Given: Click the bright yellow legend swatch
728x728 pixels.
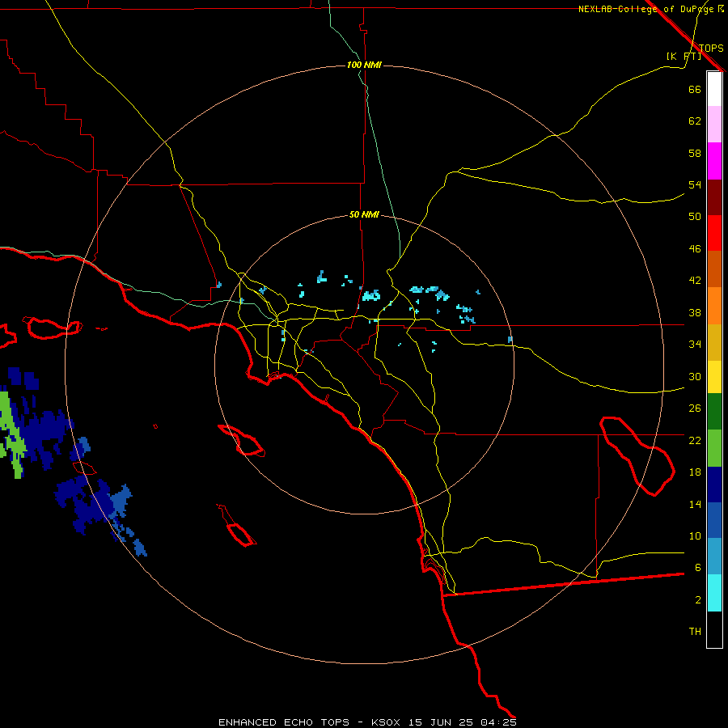Looking at the screenshot, I should (x=714, y=377).
